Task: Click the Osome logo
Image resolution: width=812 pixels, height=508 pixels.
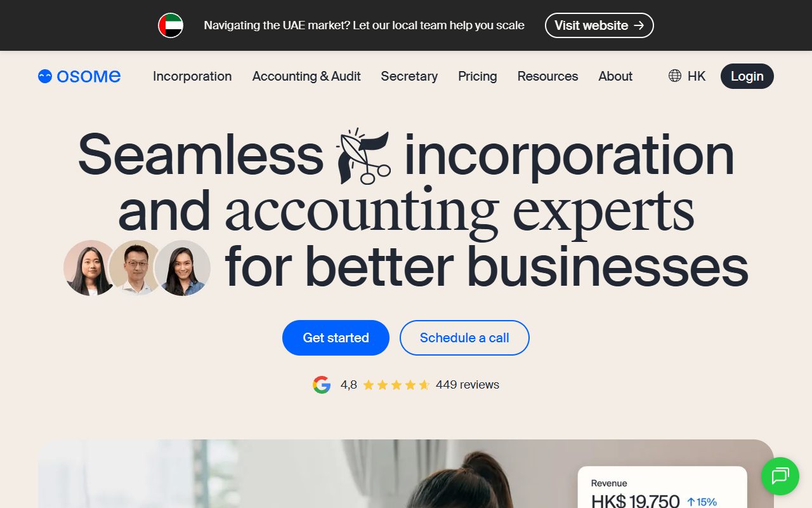Action: point(79,76)
